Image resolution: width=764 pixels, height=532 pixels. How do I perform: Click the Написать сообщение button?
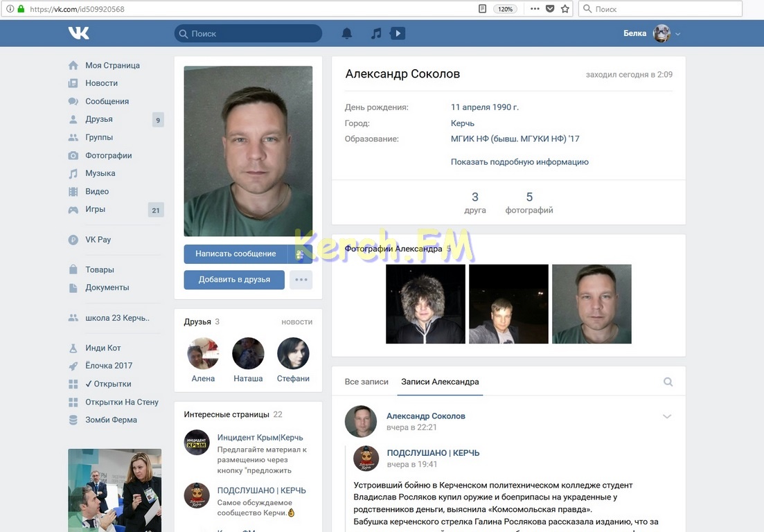[236, 254]
